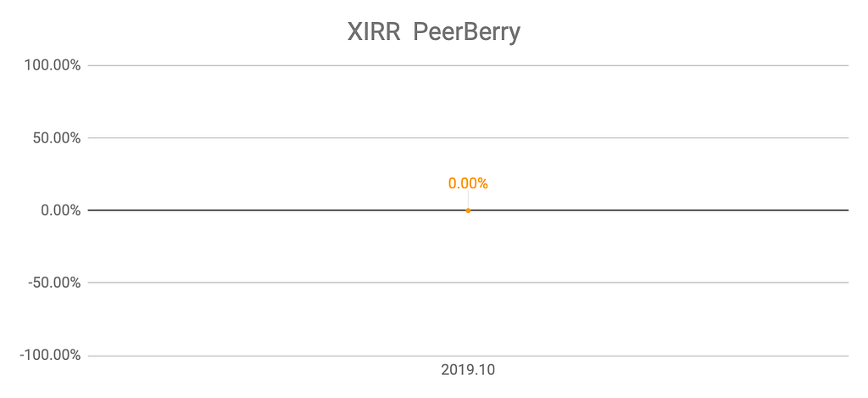Click leader line between data label and point
The height and width of the screenshot is (398, 868).
coord(468,199)
